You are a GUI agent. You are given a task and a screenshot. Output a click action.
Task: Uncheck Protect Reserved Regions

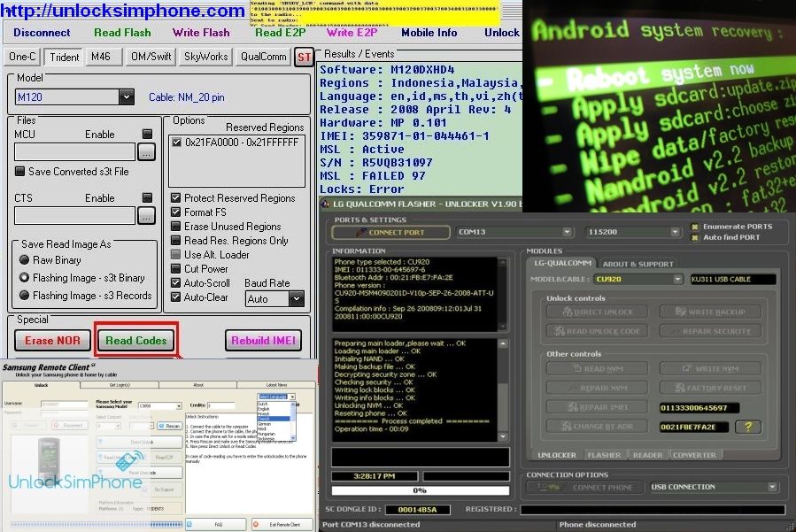click(175, 198)
